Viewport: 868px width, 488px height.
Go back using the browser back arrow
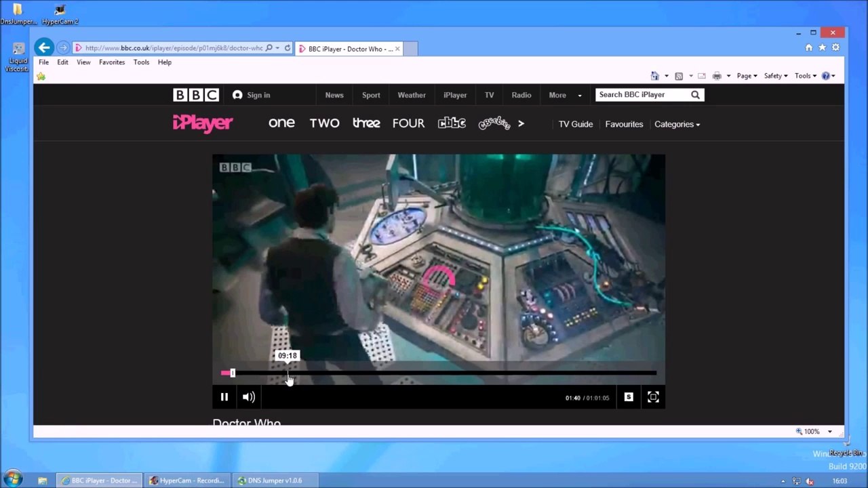coord(44,47)
